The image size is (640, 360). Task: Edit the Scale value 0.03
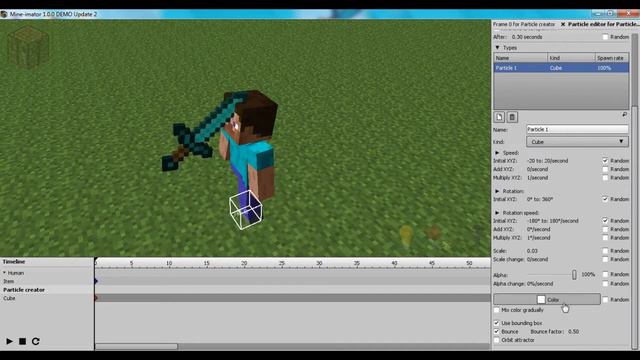click(x=532, y=251)
